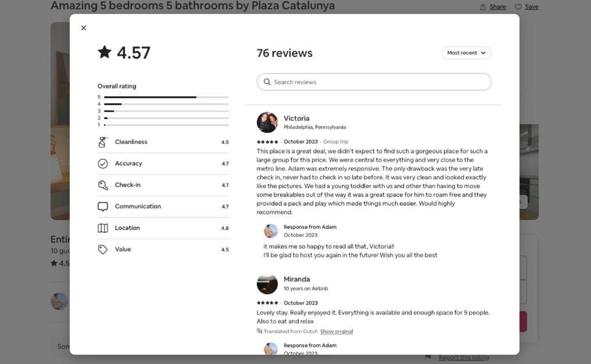Viewport: 591px width, 364px height.
Task: Click Report this listing link
Action: pyautogui.click(x=464, y=357)
